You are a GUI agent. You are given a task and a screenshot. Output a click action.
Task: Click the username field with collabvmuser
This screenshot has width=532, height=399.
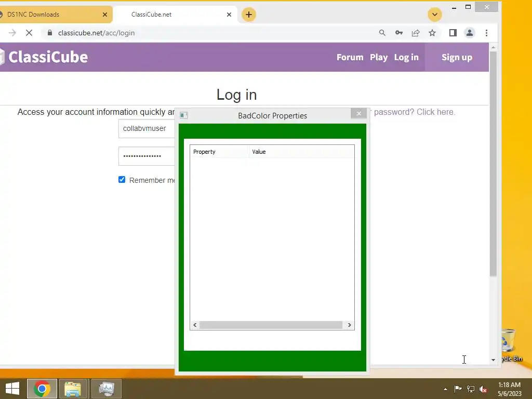coord(147,129)
